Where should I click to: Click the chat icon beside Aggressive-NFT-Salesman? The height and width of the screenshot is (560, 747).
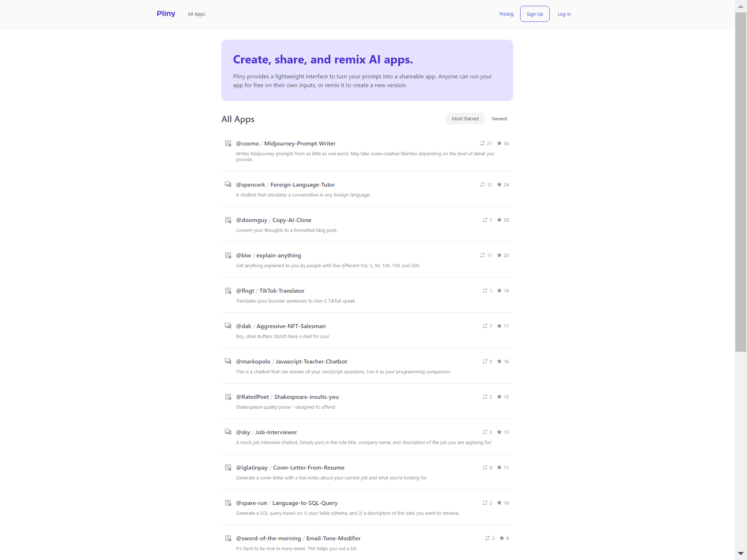tap(228, 326)
